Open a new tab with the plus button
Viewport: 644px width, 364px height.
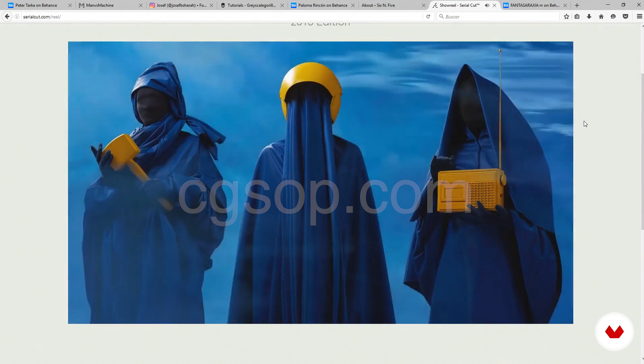[577, 5]
